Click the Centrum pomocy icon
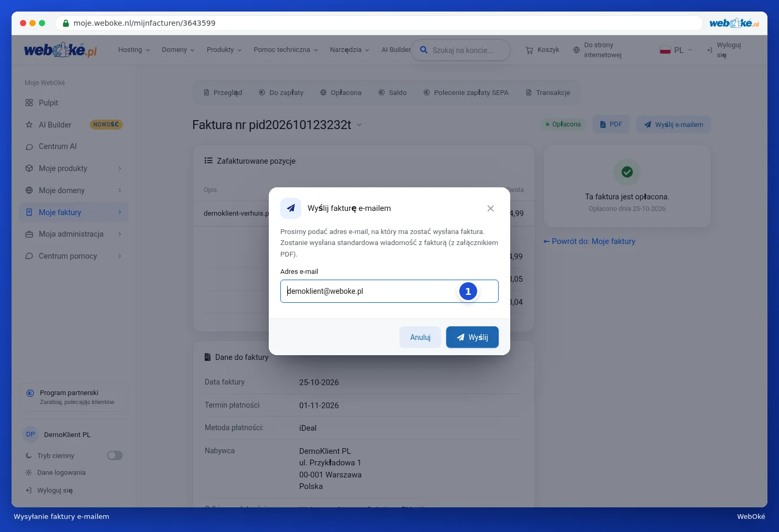Viewport: 779px width, 532px height. [29, 256]
